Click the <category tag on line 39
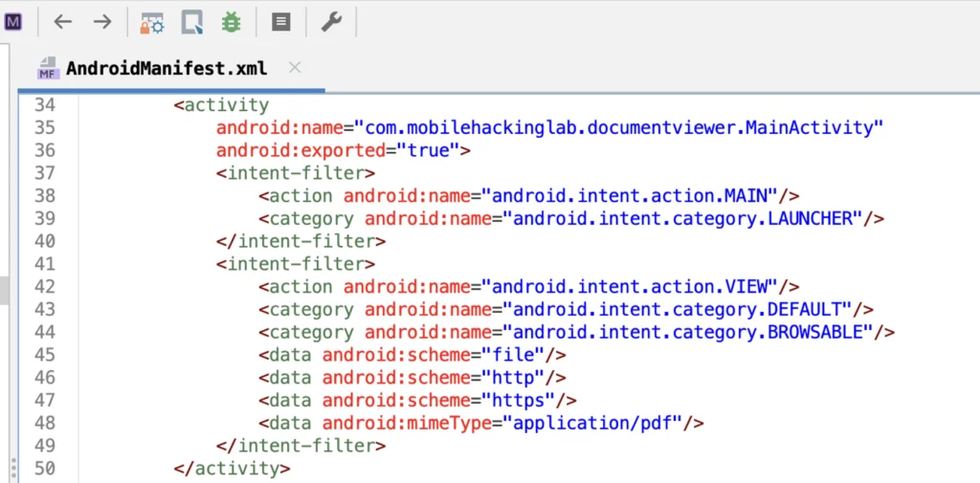 [306, 219]
